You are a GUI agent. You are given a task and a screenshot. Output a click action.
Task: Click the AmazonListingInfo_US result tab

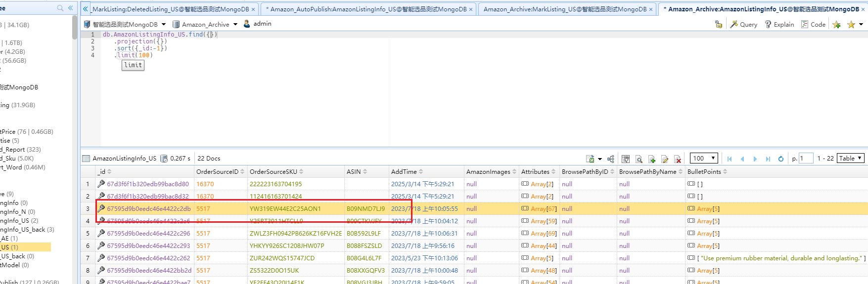pyautogui.click(x=124, y=159)
